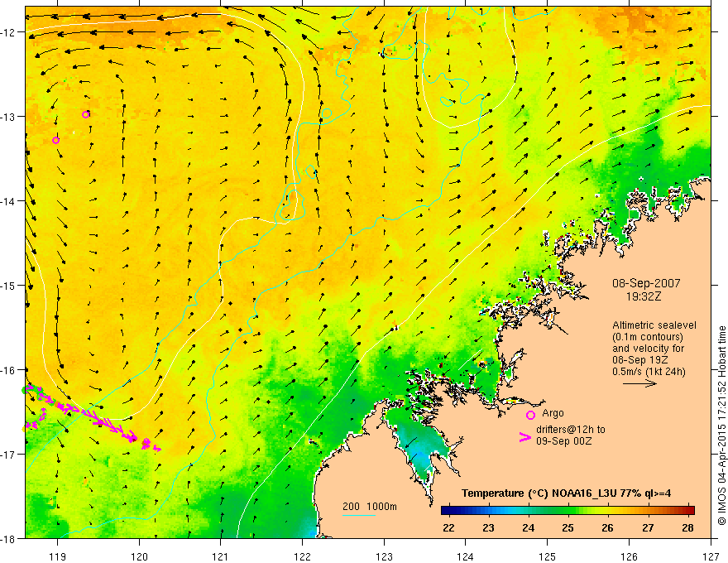Click the 'Argo' legend label

553,413
